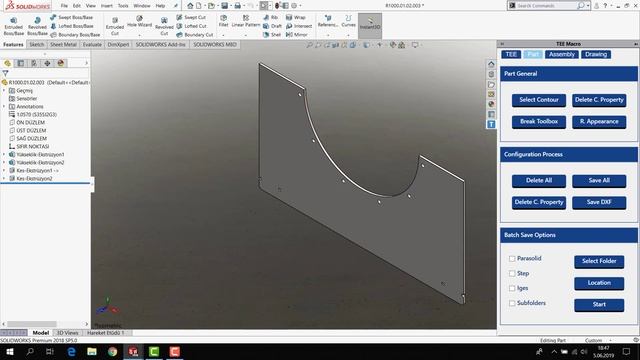This screenshot has width=640, height=360.
Task: Click the Save DXF button
Action: tap(599, 202)
